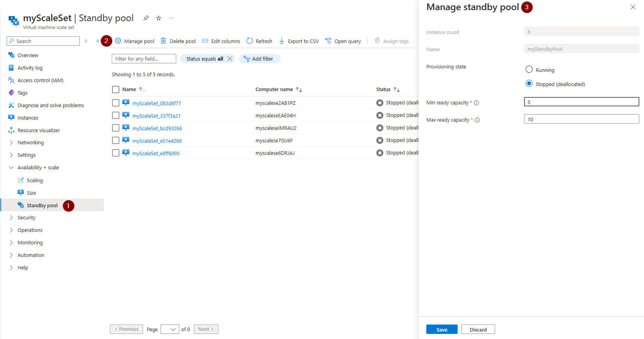Open the myScaleSet_e8ff6095 instance link

point(156,153)
